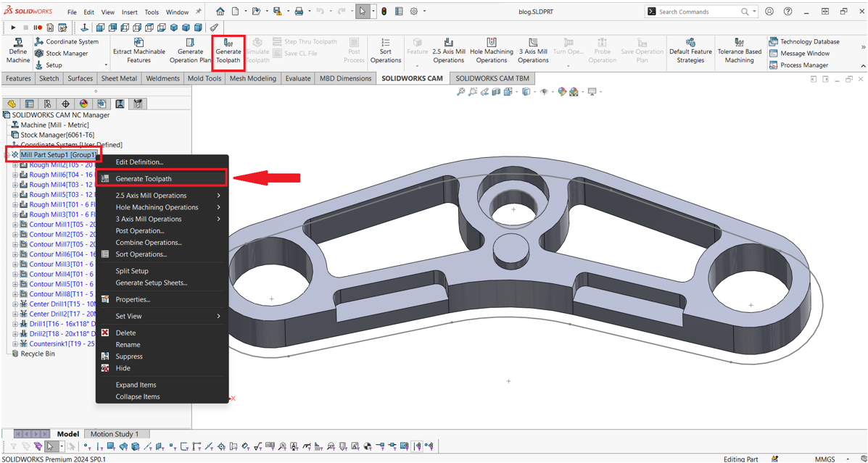Image resolution: width=868 pixels, height=463 pixels.
Task: Select the Recycle Bin tree item
Action: (37, 354)
